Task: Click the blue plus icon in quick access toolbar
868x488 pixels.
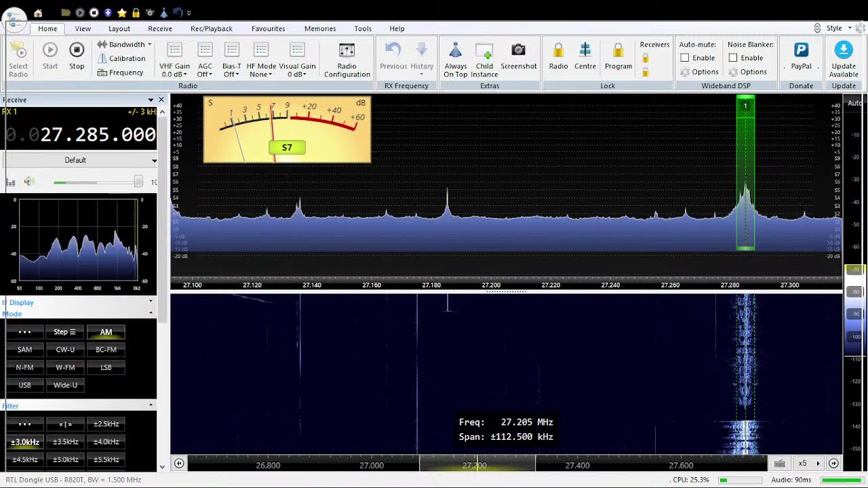Action: pyautogui.click(x=108, y=13)
